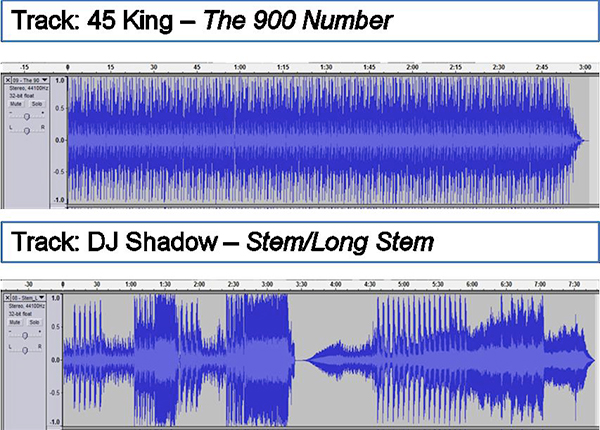This screenshot has width=600, height=430.
Task: Click pan slider on the Stem track
Action: pos(27,349)
